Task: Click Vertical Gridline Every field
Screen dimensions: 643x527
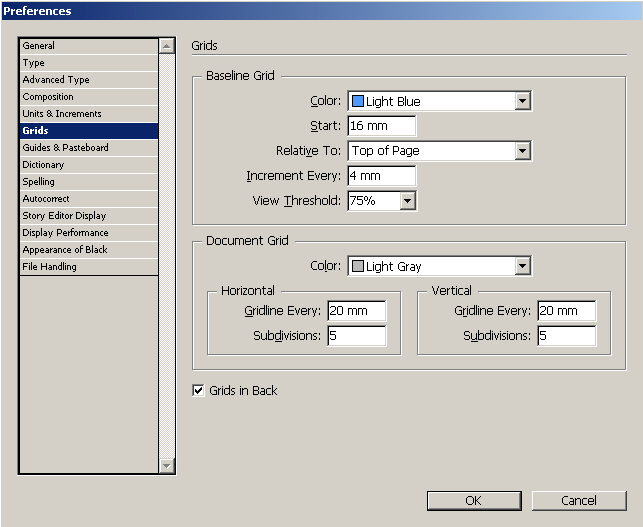Action: 567,311
